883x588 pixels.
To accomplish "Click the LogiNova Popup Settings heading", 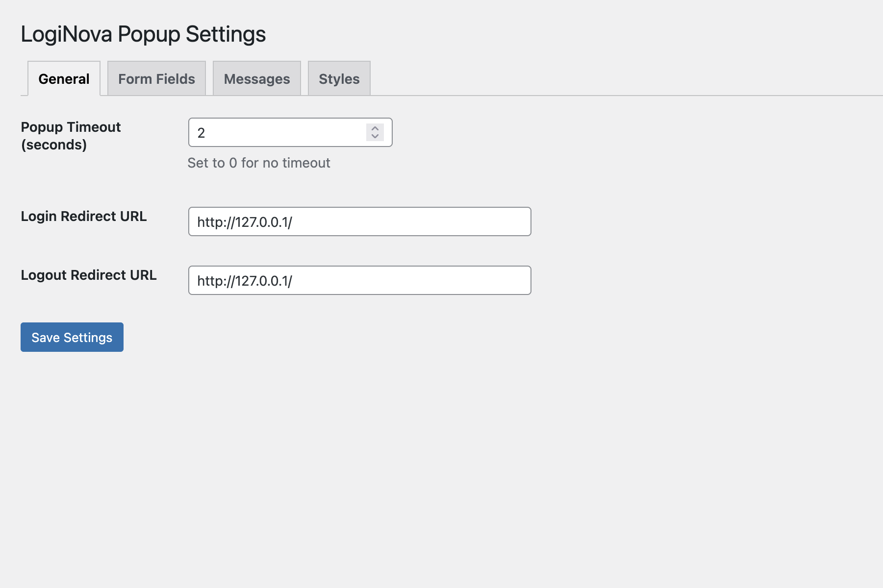I will click(143, 34).
